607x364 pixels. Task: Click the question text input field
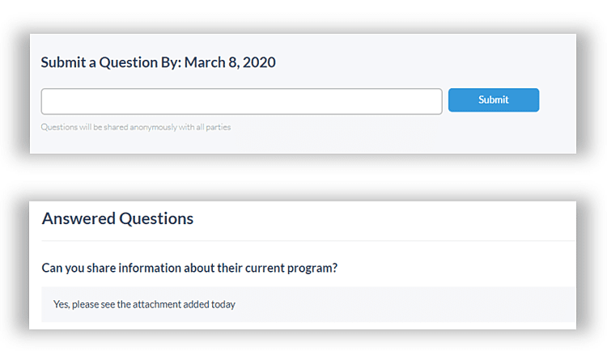[x=241, y=101]
